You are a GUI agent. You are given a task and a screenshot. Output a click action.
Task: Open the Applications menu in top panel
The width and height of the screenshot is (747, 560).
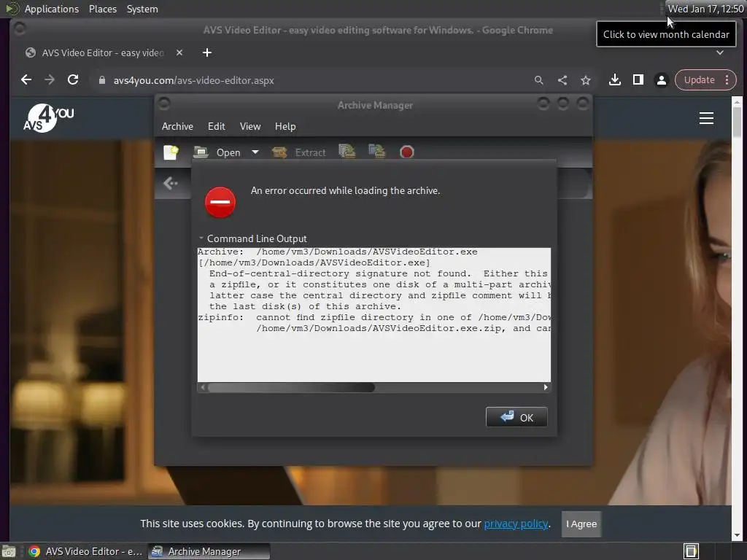pyautogui.click(x=52, y=9)
